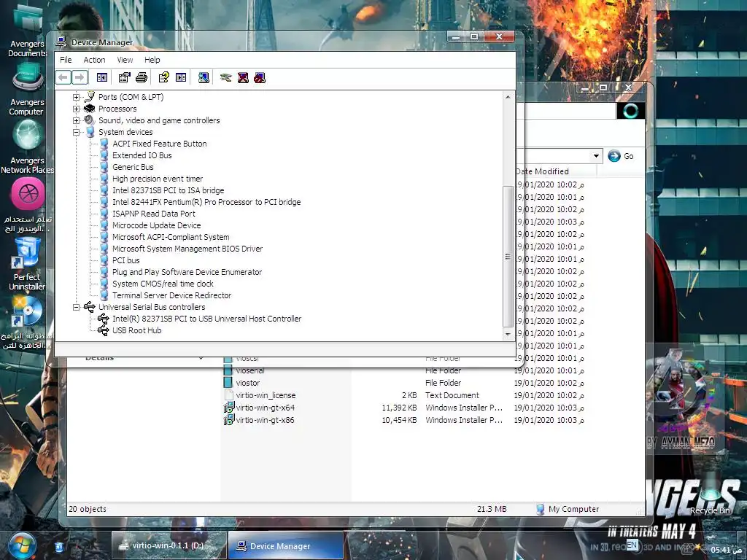Select System CMOS/real time clock

tap(163, 284)
